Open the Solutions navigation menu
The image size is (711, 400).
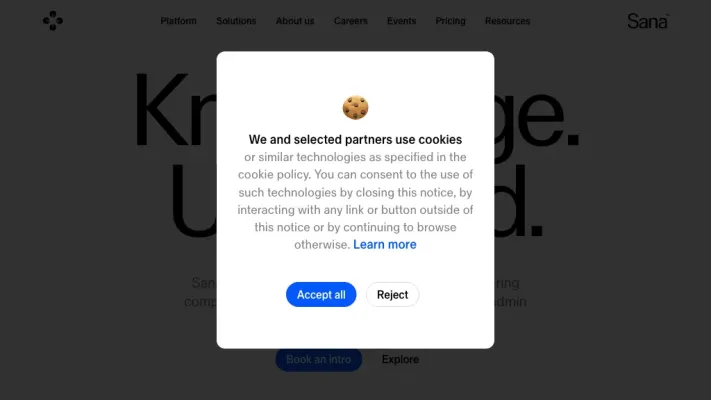point(236,21)
